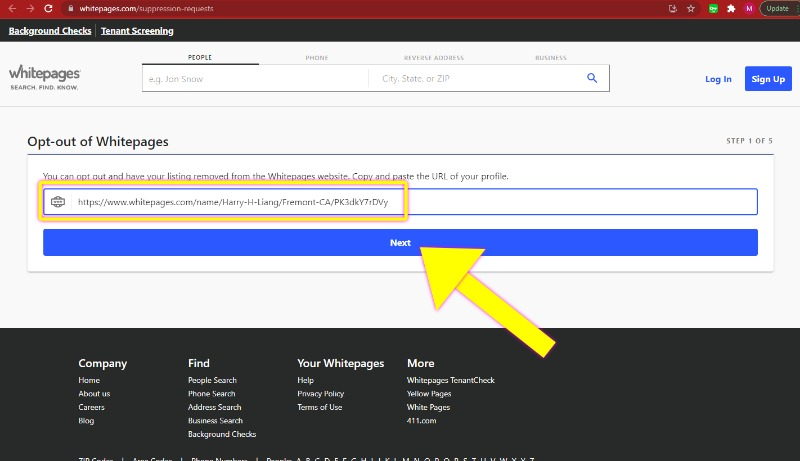Click the padlock site info icon

coord(71,8)
